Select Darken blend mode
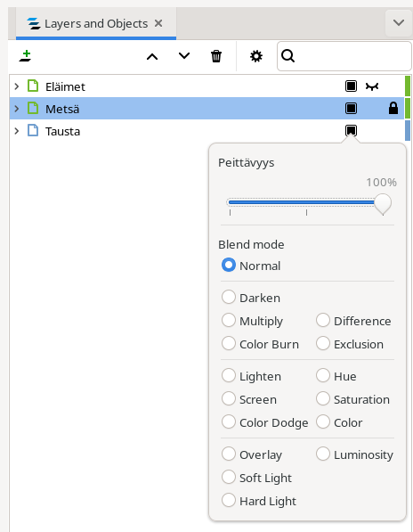Viewport: 413px width, 532px height. point(251,298)
